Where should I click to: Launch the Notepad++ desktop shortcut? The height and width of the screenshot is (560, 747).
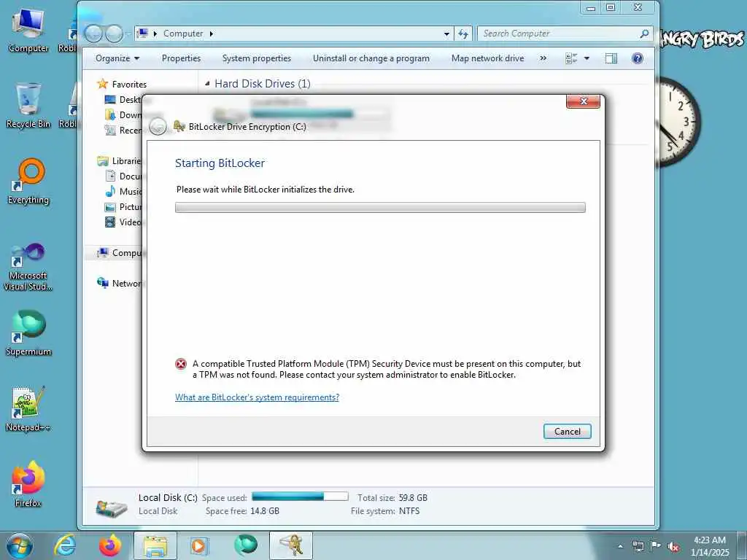coord(28,408)
